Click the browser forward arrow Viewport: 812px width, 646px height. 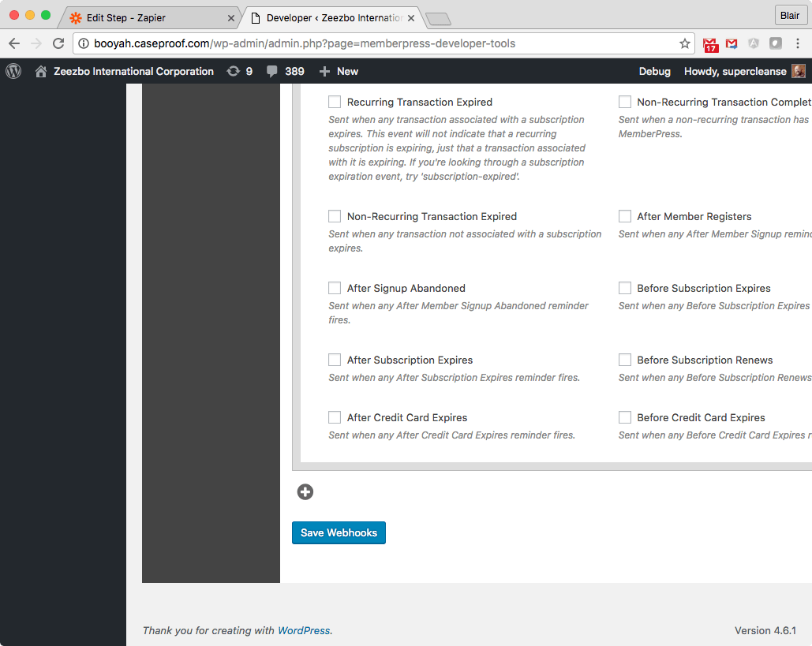pyautogui.click(x=36, y=43)
